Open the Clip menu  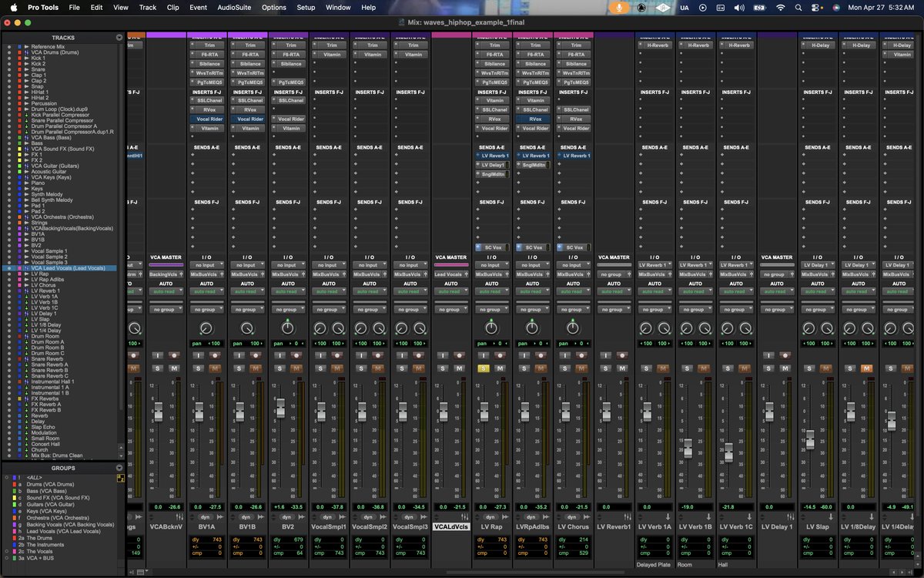click(x=172, y=7)
